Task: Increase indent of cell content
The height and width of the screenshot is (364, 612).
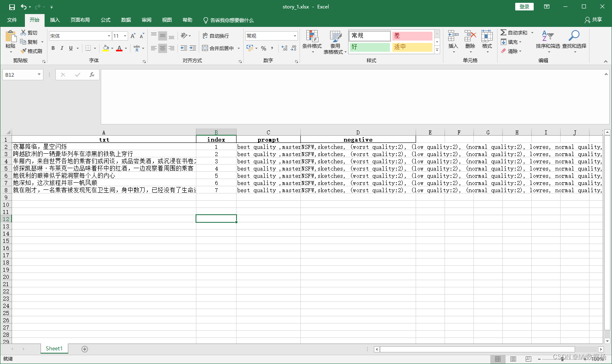Action: tap(193, 48)
